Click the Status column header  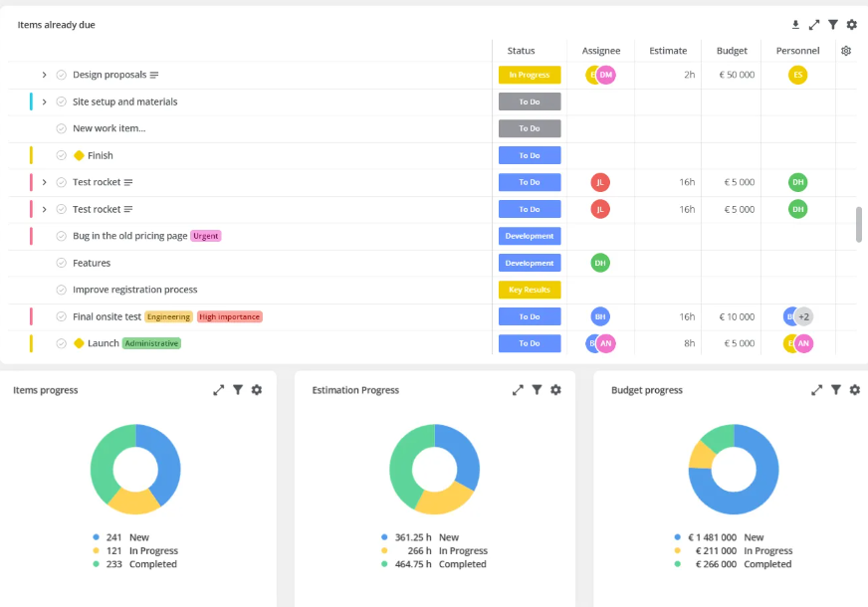[x=521, y=51]
